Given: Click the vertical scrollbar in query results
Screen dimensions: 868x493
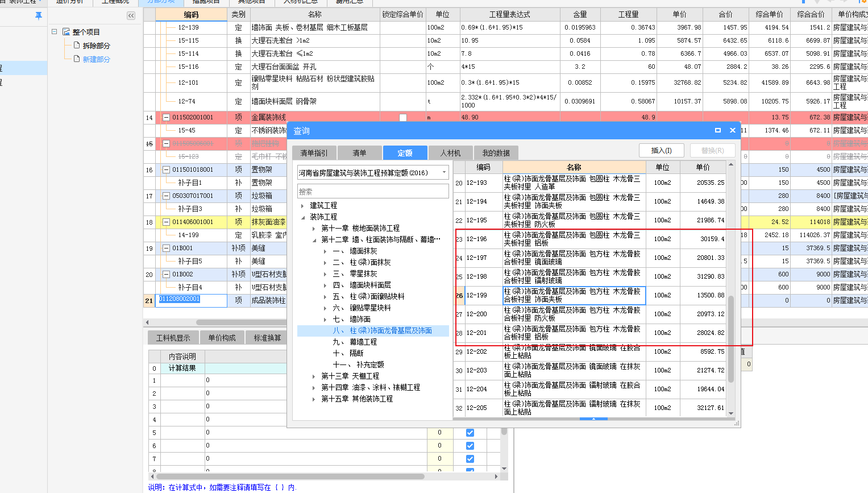Looking at the screenshot, I should pyautogui.click(x=731, y=339).
